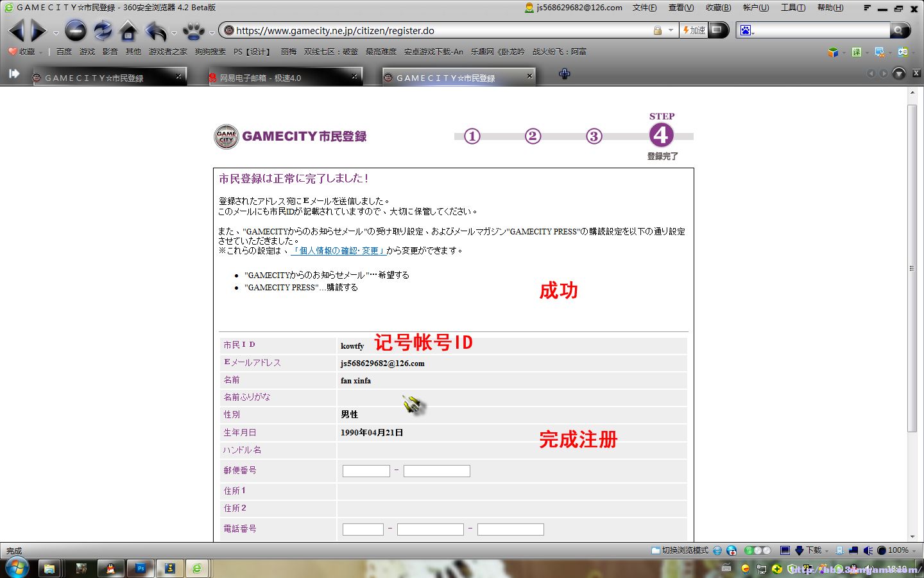Refresh the page with the reload icon
The height and width of the screenshot is (578, 924).
(102, 30)
